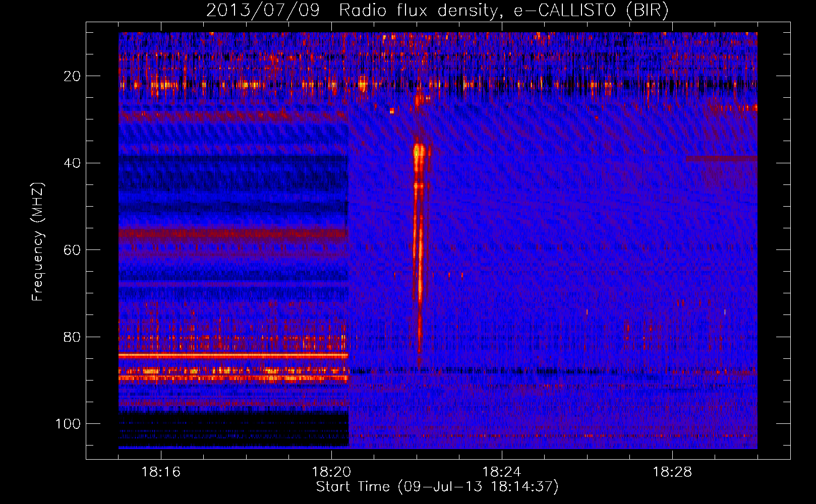Click the '100' frequency tick label
This screenshot has width=816, height=504.
(68, 424)
